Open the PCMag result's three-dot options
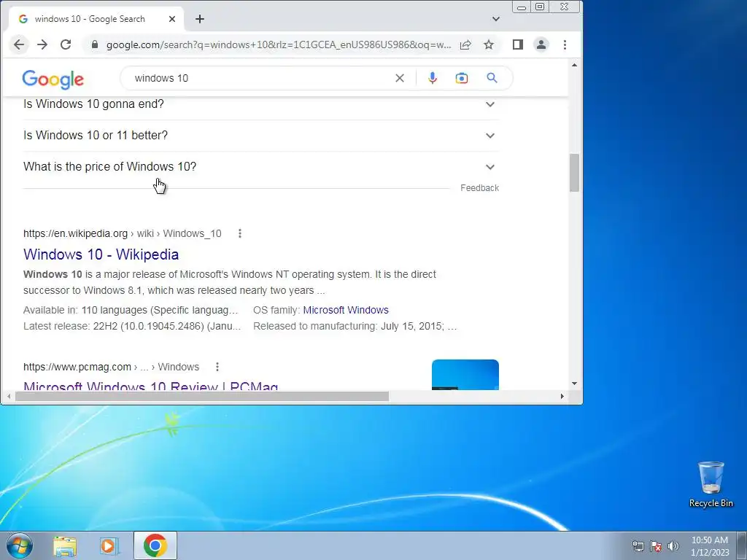The width and height of the screenshot is (747, 560). click(217, 367)
